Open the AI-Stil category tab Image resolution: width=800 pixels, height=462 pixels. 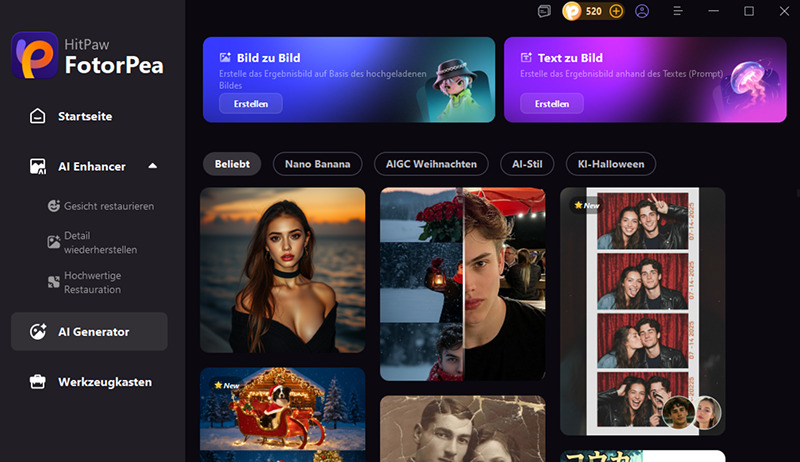(526, 164)
